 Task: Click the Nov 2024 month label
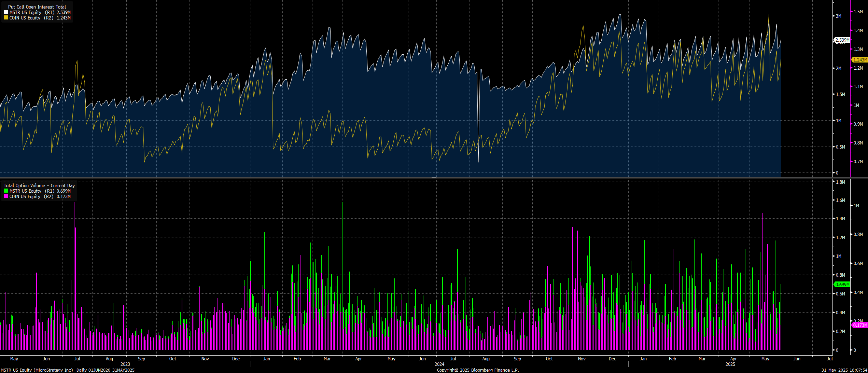[582, 359]
